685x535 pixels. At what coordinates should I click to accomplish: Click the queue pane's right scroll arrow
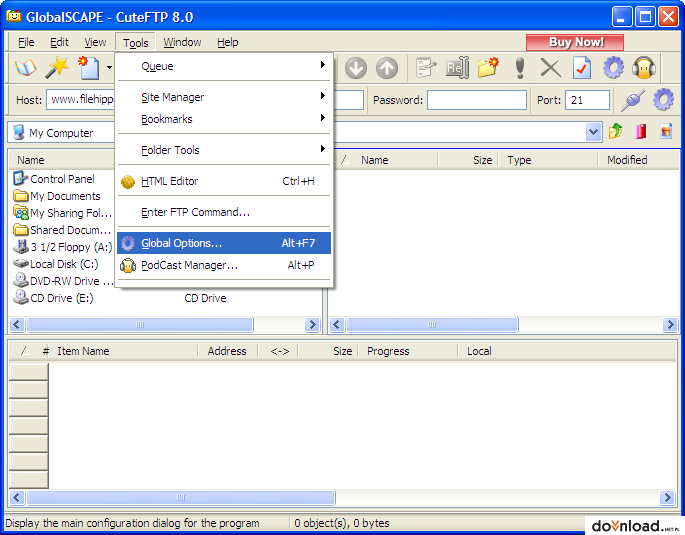pos(667,497)
